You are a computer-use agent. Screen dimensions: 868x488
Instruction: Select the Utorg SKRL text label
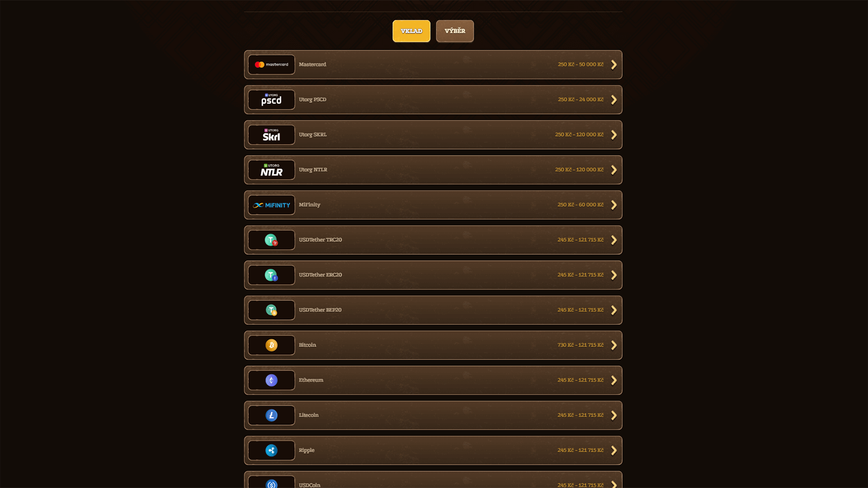coord(312,134)
